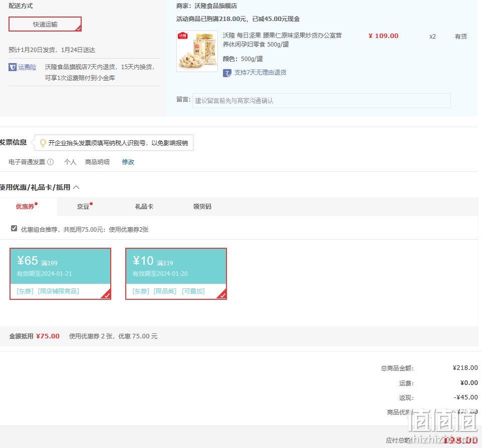
Task: Click the 运费险 shield icon
Action: click(x=13, y=67)
